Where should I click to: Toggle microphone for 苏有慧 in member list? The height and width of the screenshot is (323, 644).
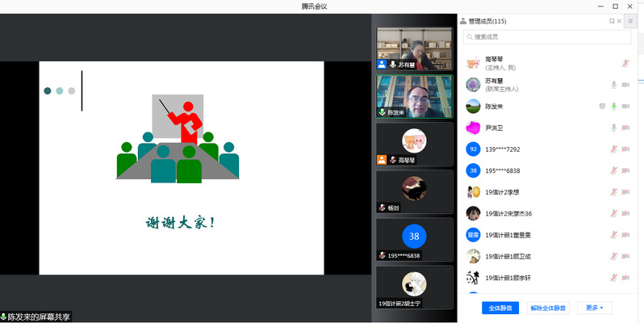point(614,85)
